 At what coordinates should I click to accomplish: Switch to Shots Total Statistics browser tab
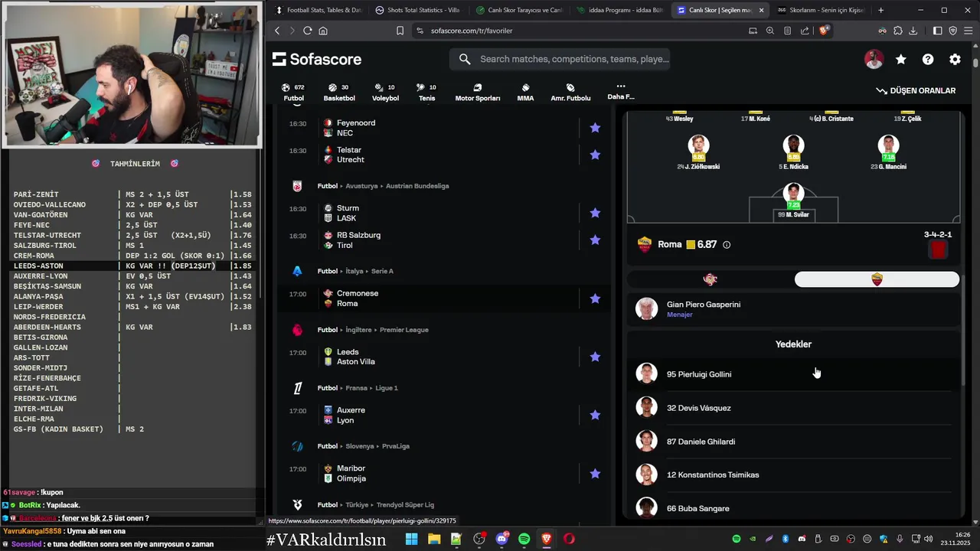(x=417, y=10)
